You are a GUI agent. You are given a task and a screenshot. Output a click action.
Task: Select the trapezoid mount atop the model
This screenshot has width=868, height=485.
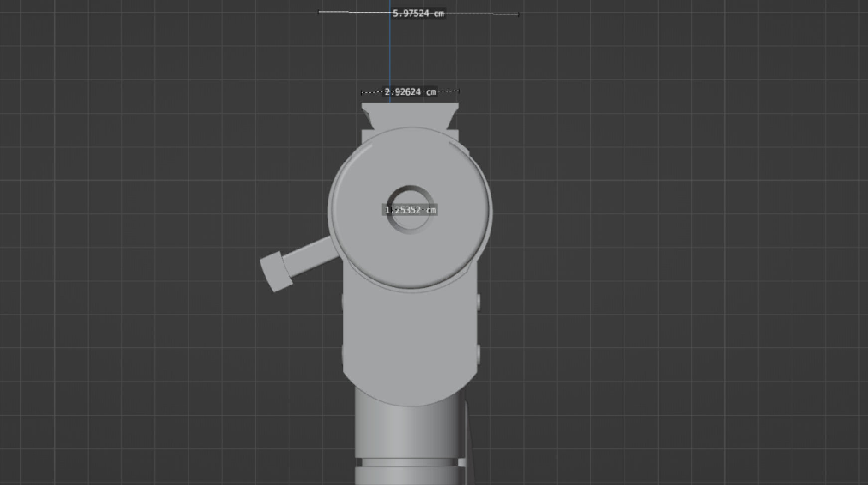tap(410, 115)
